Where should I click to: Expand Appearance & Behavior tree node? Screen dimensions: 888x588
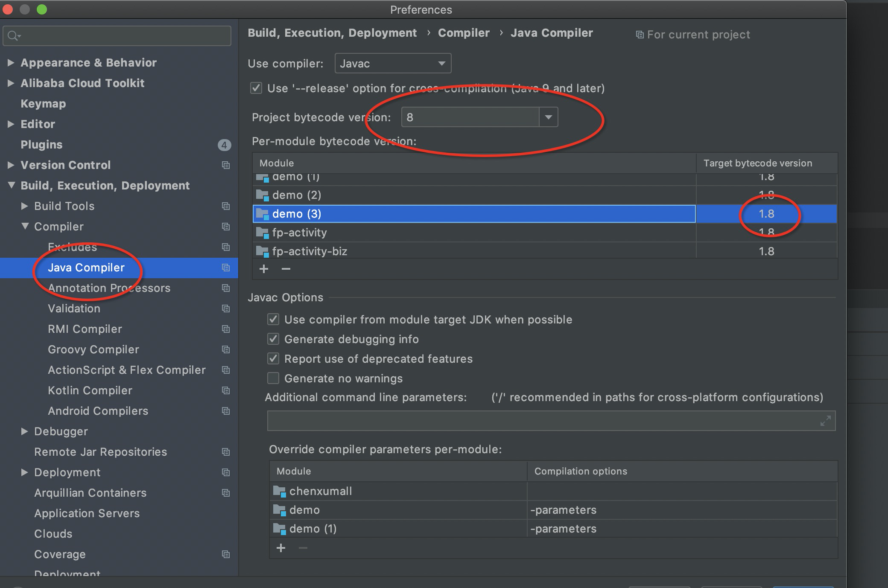[x=11, y=63]
